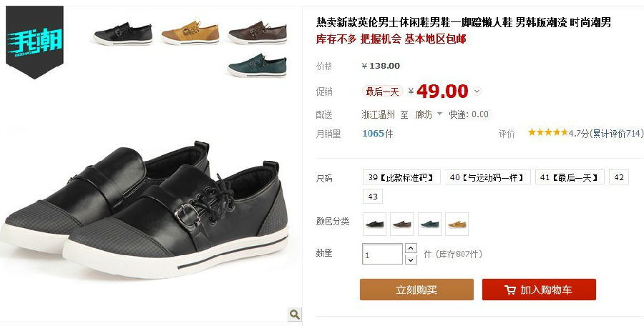Click the 立刻购买 buy now button

(x=416, y=290)
